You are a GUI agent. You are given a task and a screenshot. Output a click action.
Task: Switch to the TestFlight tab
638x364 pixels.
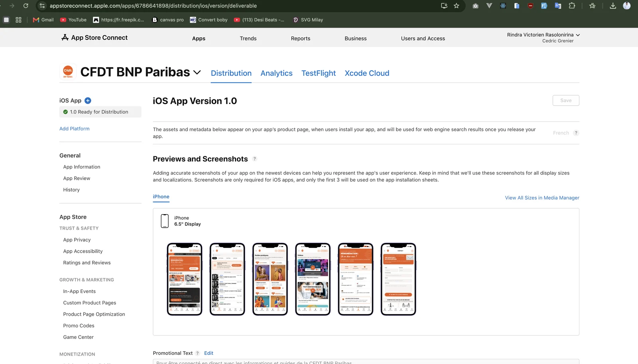coord(319,73)
